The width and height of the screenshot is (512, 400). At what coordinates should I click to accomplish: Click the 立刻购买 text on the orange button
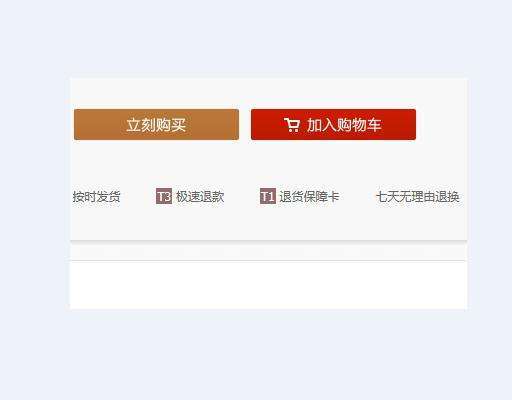(x=156, y=125)
